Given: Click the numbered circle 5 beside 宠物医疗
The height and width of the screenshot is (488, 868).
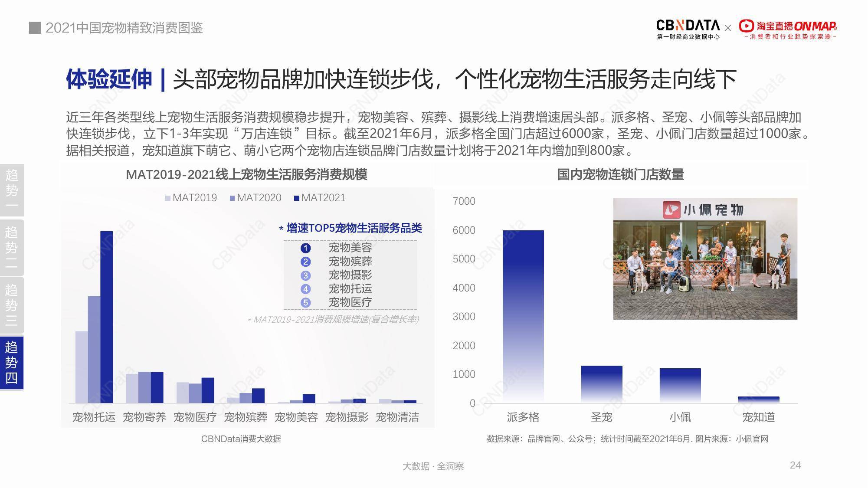Looking at the screenshot, I should click(305, 302).
